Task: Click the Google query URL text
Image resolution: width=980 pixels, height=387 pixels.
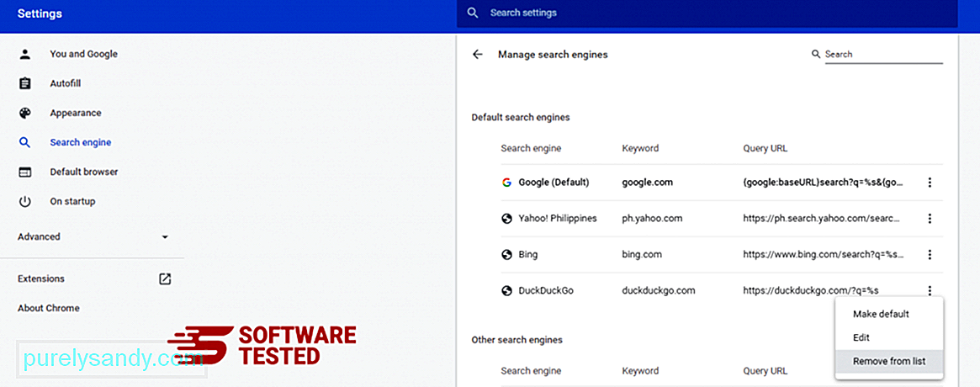Action: tap(824, 183)
